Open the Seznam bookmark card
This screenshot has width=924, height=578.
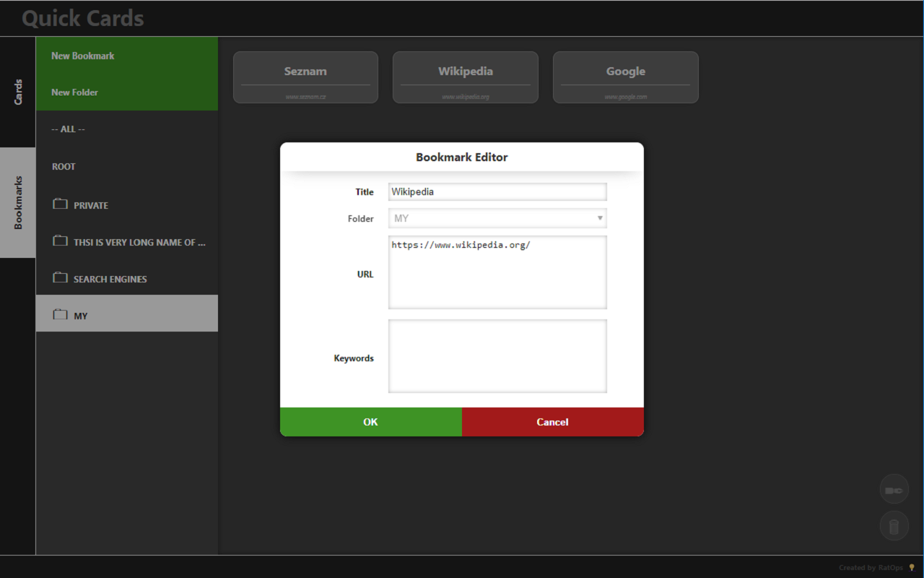pyautogui.click(x=305, y=77)
